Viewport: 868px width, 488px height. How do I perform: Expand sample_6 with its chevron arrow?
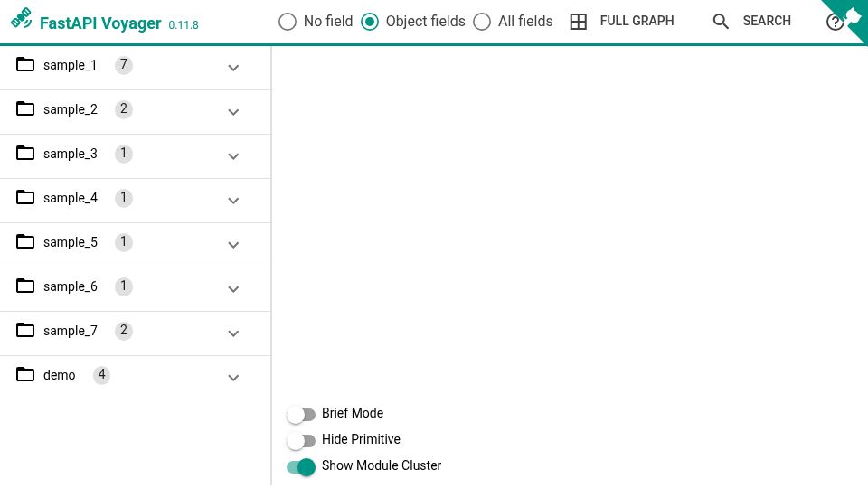tap(233, 289)
